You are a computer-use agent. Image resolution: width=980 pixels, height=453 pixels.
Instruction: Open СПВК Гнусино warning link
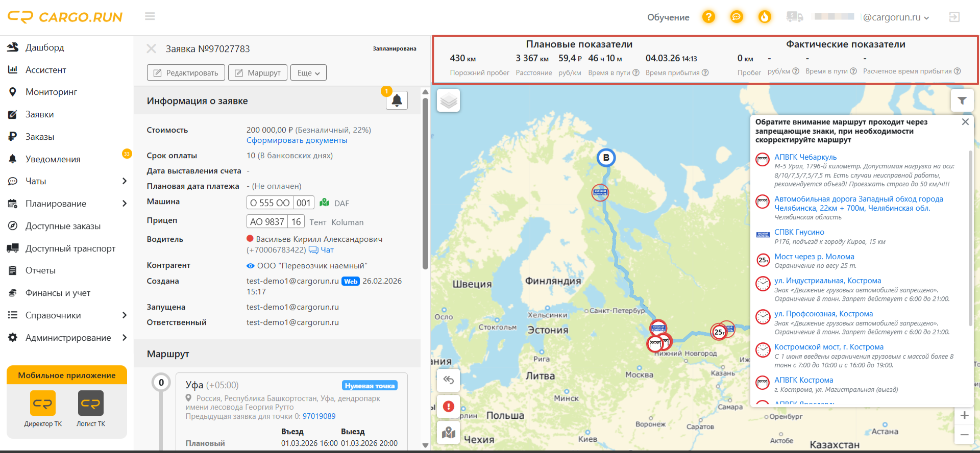click(799, 232)
